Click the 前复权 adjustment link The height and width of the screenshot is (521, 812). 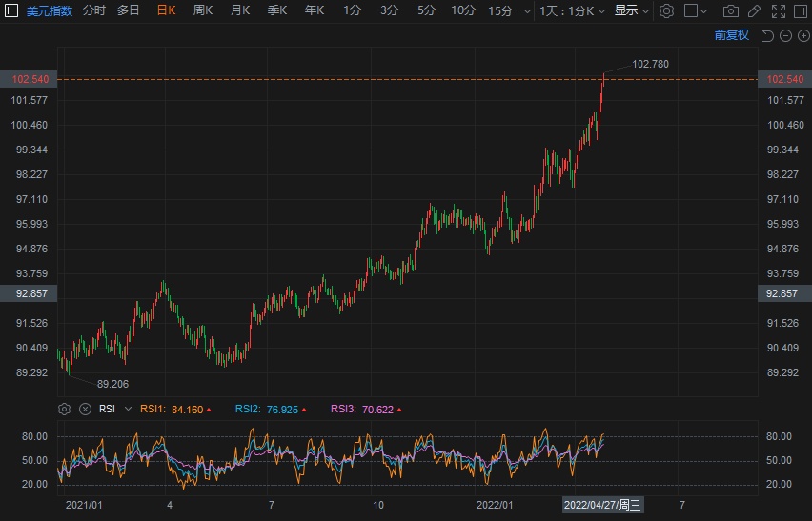[x=731, y=35]
